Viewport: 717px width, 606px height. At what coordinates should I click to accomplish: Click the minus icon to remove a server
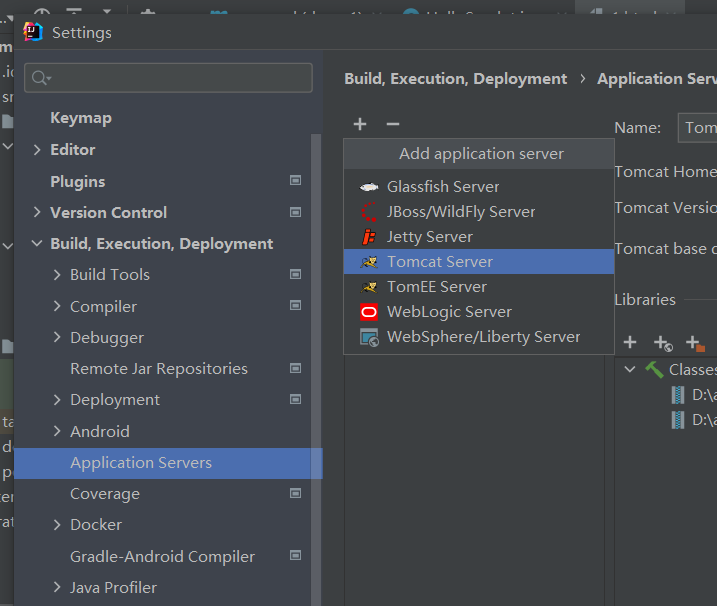393,124
